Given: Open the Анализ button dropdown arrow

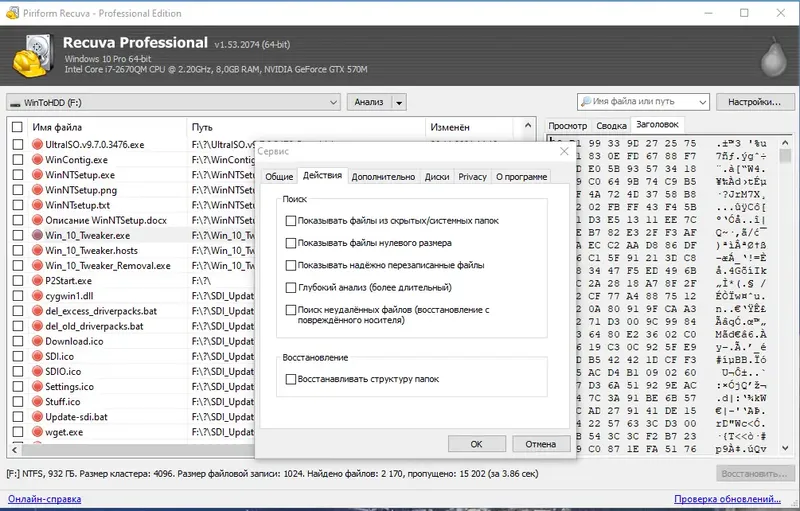Looking at the screenshot, I should pos(399,103).
